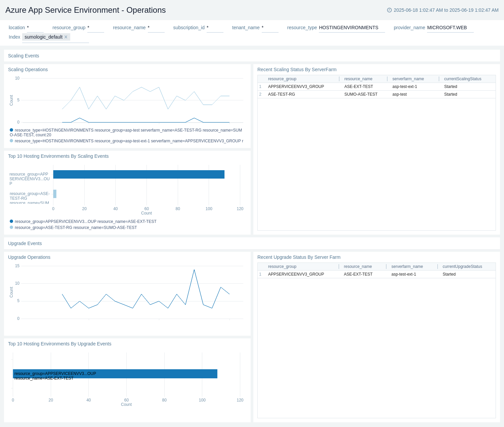Click the clock icon beside the time range
The height and width of the screenshot is (427, 504).
coord(389,10)
